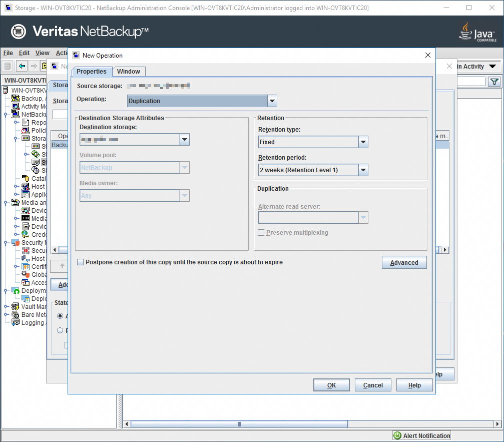Click the back arrow toolbar icon
Screen dimensions: 504x442
click(22, 66)
